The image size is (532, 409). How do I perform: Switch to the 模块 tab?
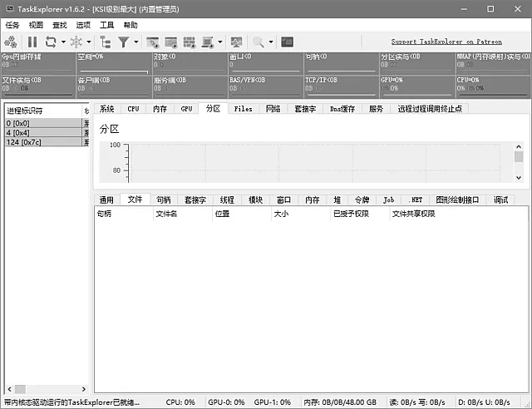click(255, 200)
